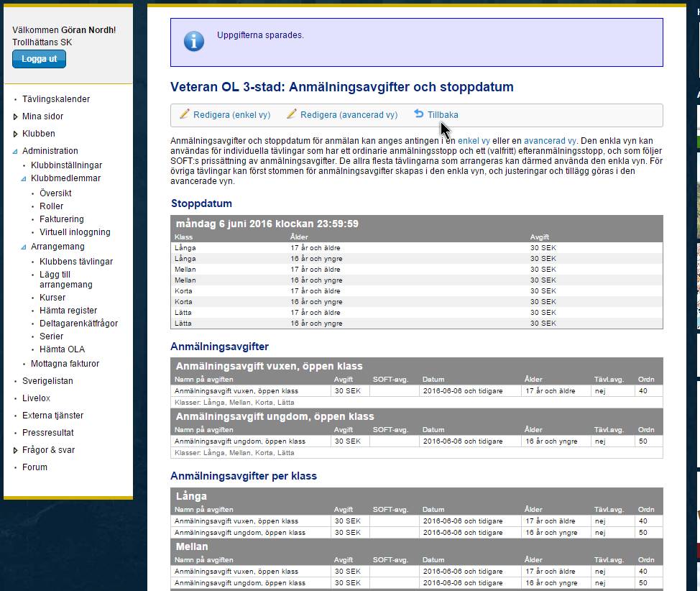The image size is (700, 591).
Task: Go to Kurser in the sidebar
Action: [52, 298]
